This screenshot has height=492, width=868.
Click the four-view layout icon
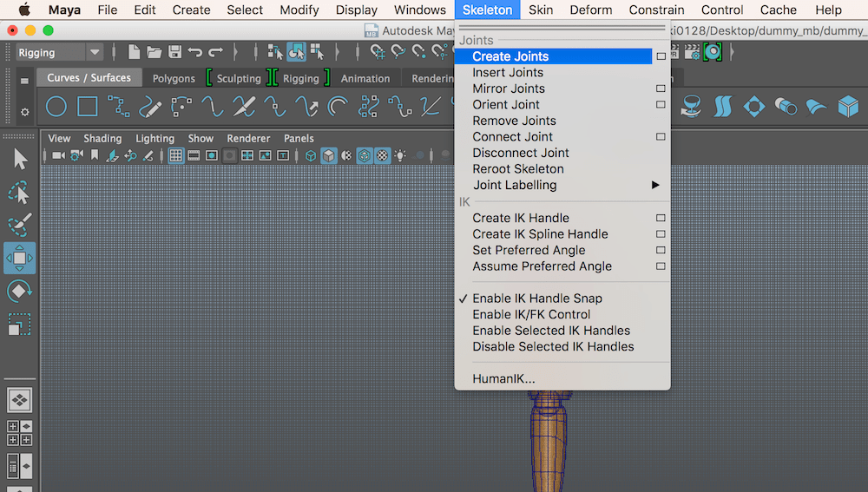pos(19,433)
